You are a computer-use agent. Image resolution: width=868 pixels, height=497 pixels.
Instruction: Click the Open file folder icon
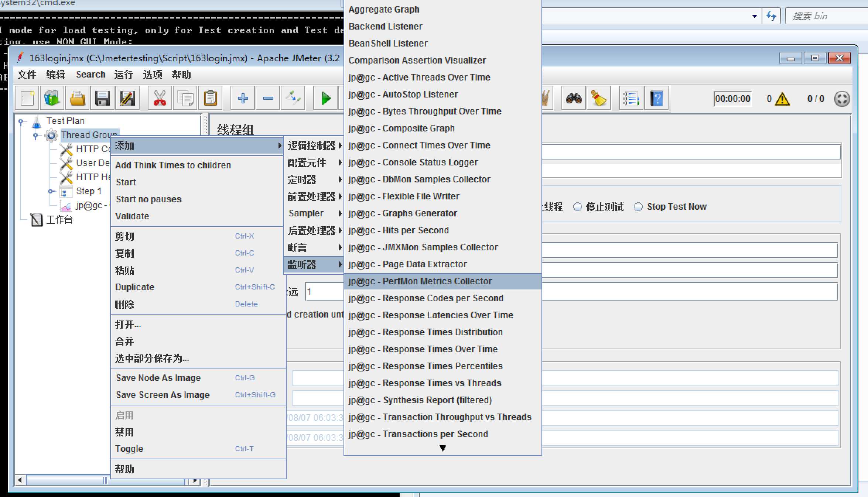77,99
